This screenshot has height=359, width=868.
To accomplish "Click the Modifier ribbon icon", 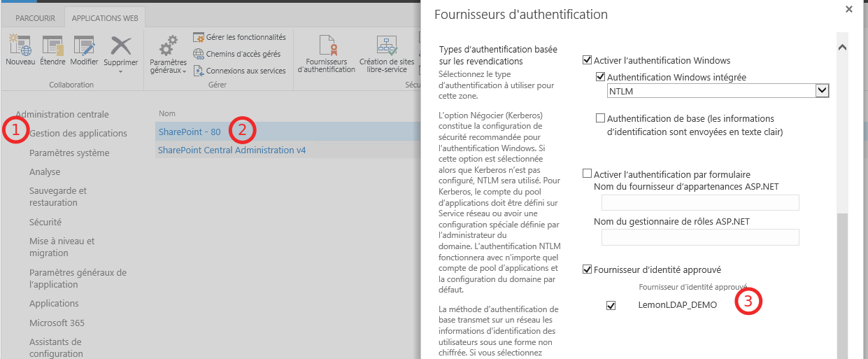I will click(x=85, y=45).
